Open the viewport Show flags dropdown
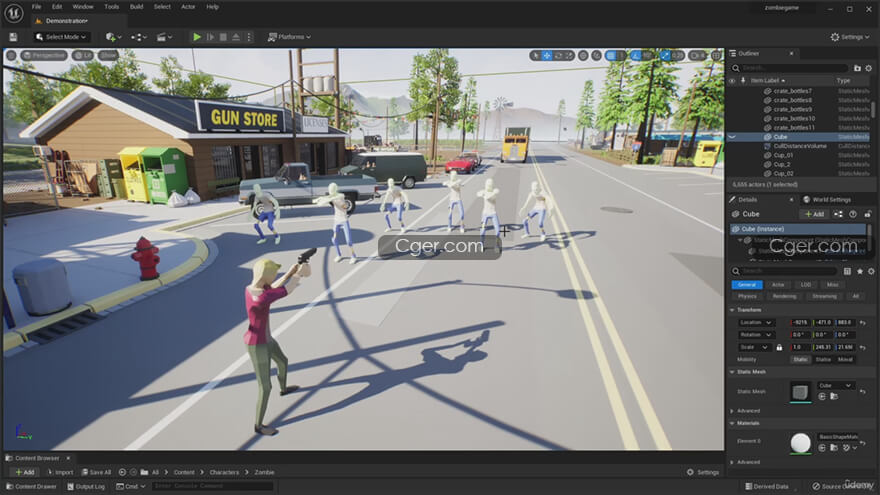 pyautogui.click(x=108, y=55)
